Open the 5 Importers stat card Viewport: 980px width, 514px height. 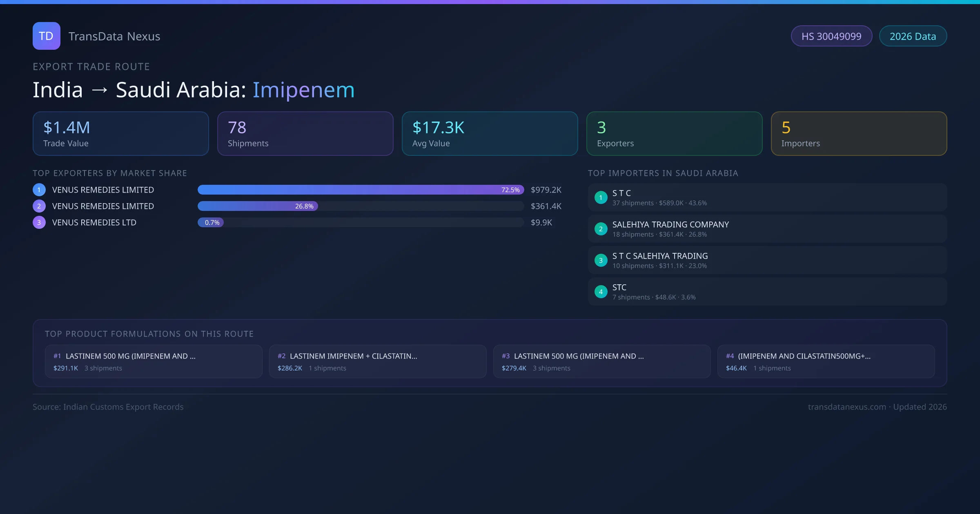(859, 133)
